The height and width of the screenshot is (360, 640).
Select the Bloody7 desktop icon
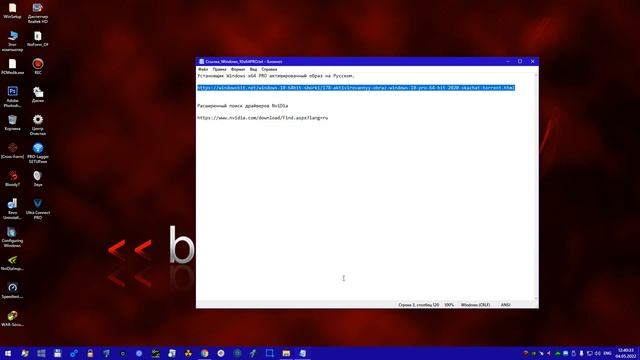[x=12, y=178]
